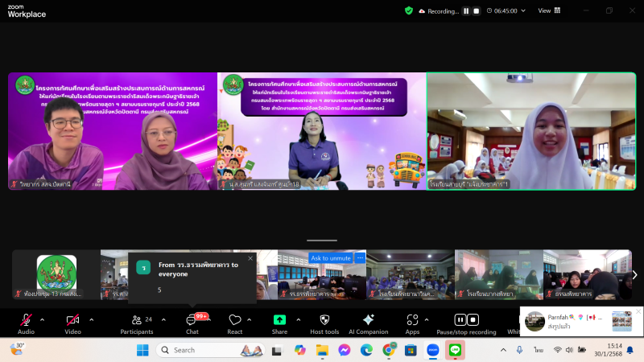The width and height of the screenshot is (644, 362).
Task: Show hidden system tray icons
Action: tap(503, 350)
